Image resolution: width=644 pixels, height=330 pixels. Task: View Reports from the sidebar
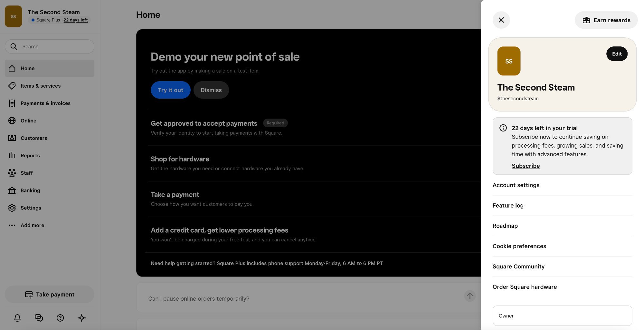[30, 155]
